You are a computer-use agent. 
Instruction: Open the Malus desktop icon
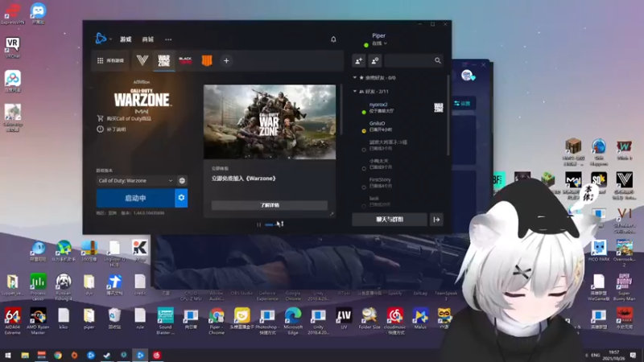(x=420, y=319)
